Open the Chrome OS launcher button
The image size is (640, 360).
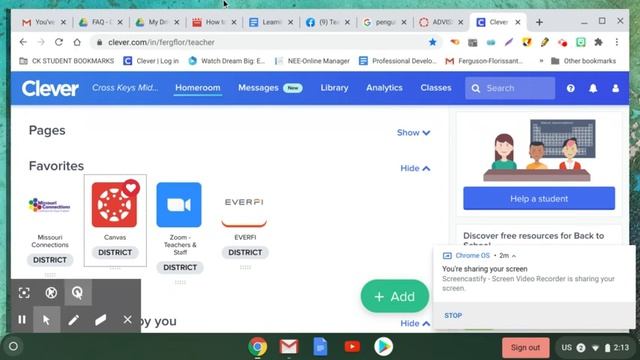pos(13,347)
